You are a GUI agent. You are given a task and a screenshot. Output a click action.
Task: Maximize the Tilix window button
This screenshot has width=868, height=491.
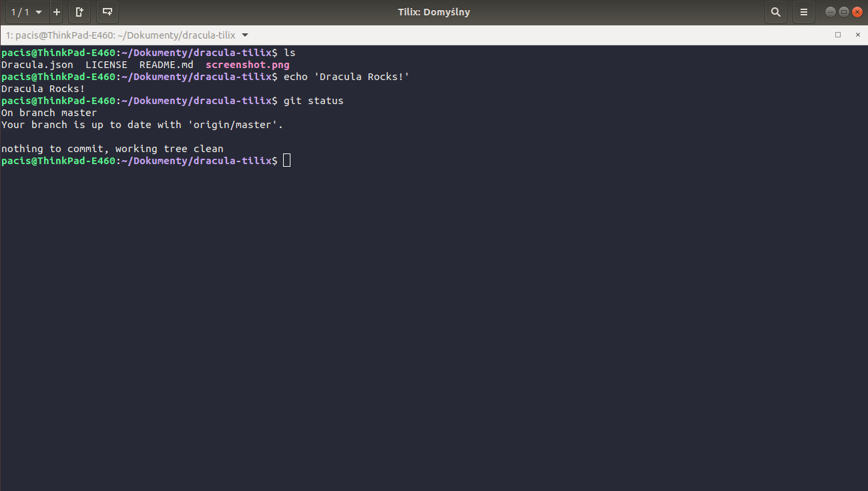click(844, 12)
